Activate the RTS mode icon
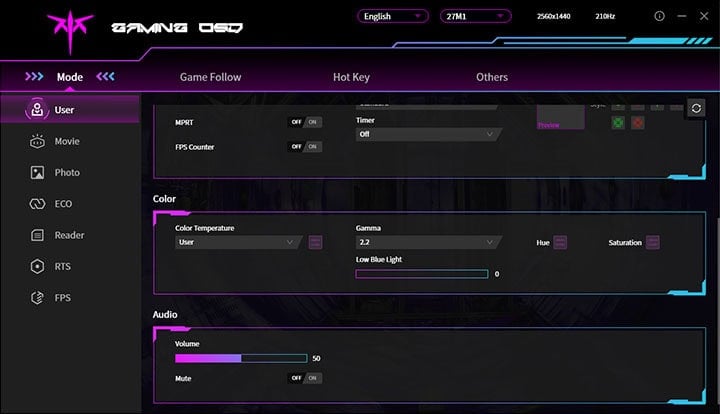The height and width of the screenshot is (414, 720). (37, 266)
